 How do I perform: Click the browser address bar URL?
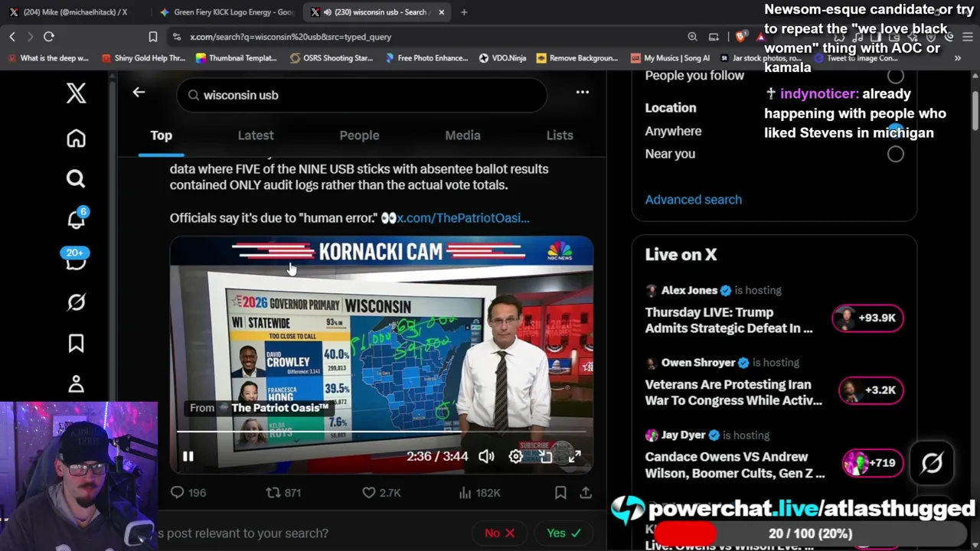pyautogui.click(x=291, y=37)
